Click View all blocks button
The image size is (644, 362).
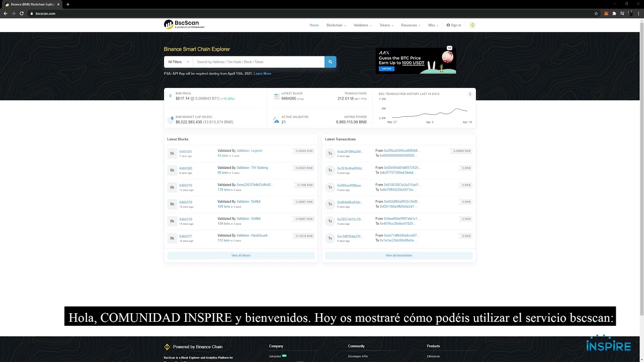click(x=241, y=255)
